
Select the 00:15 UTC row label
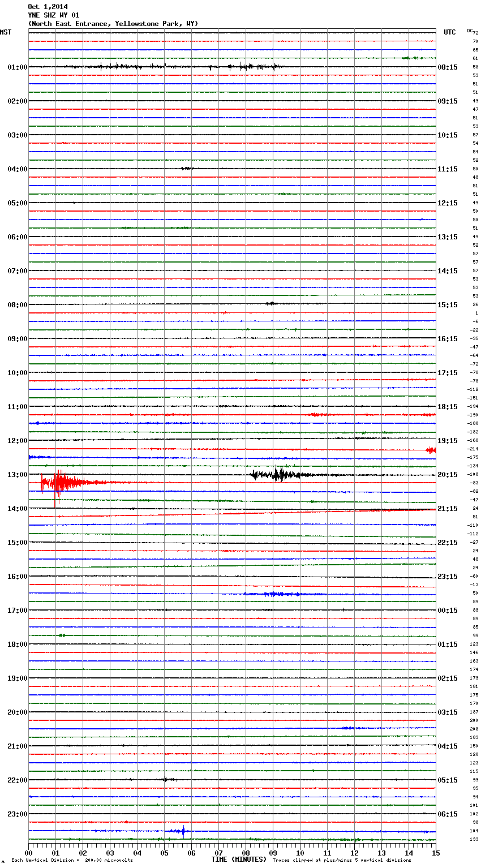(x=448, y=611)
